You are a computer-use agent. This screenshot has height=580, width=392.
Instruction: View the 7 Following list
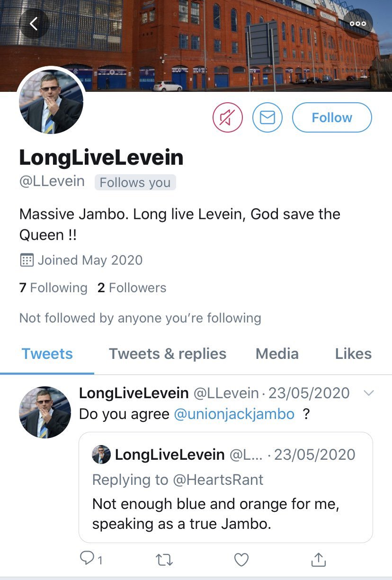(x=53, y=288)
